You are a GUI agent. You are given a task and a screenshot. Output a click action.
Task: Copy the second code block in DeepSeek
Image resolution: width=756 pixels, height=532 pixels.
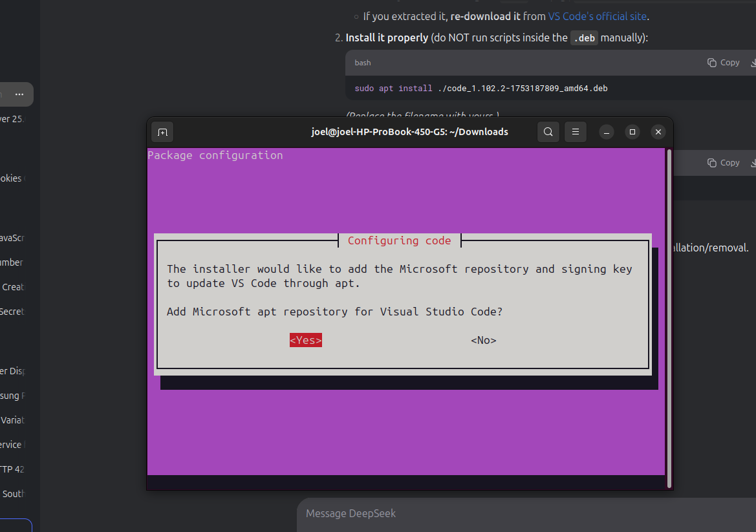(x=723, y=163)
